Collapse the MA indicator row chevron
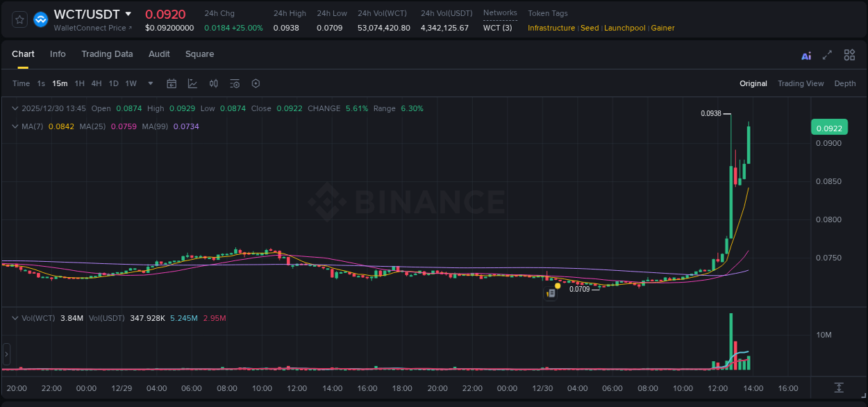Image resolution: width=868 pixels, height=407 pixels. point(15,126)
